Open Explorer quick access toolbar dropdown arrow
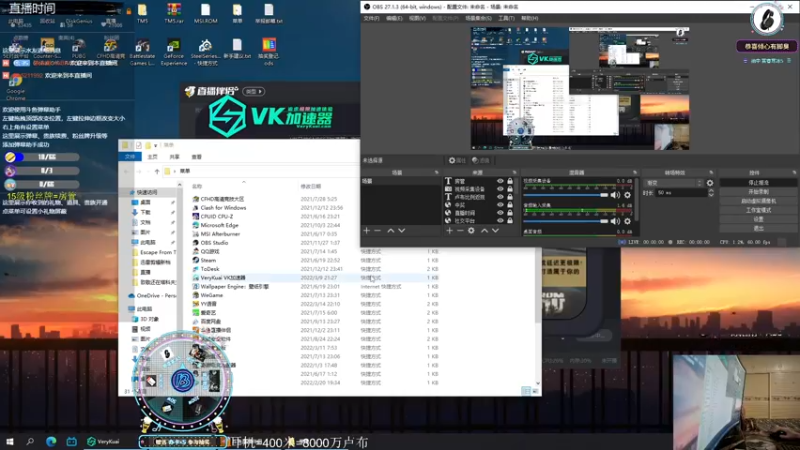 coord(156,145)
